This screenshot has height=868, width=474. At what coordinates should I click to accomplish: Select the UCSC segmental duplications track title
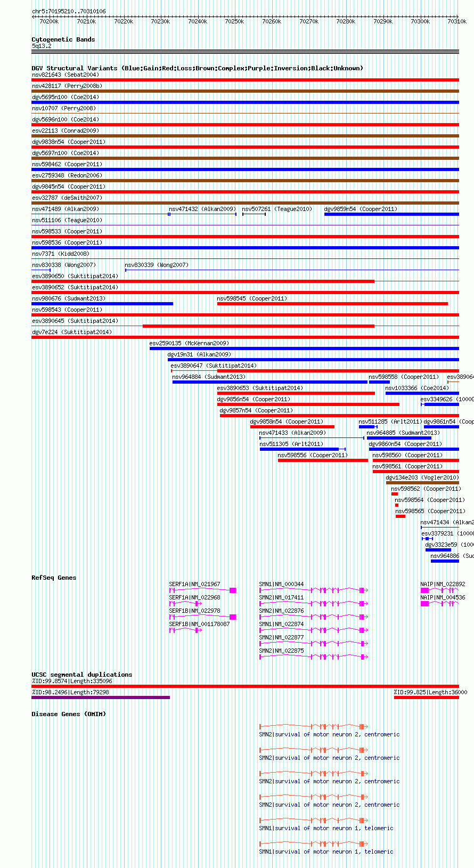[82, 675]
